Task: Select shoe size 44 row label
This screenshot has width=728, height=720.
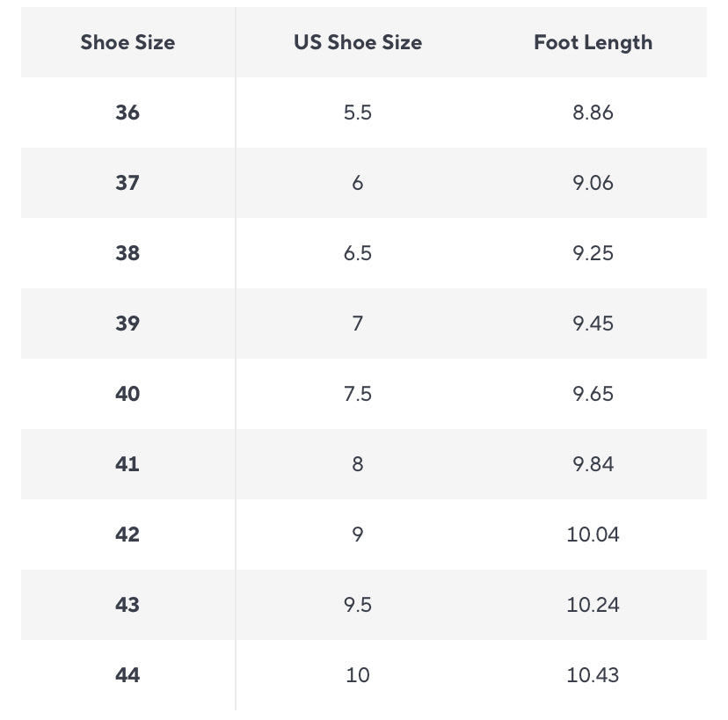Action: click(127, 675)
